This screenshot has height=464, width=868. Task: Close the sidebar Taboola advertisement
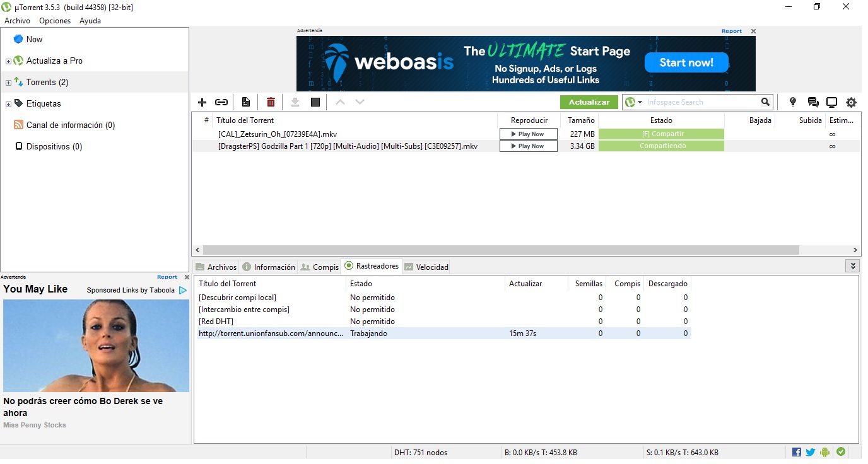tap(187, 277)
